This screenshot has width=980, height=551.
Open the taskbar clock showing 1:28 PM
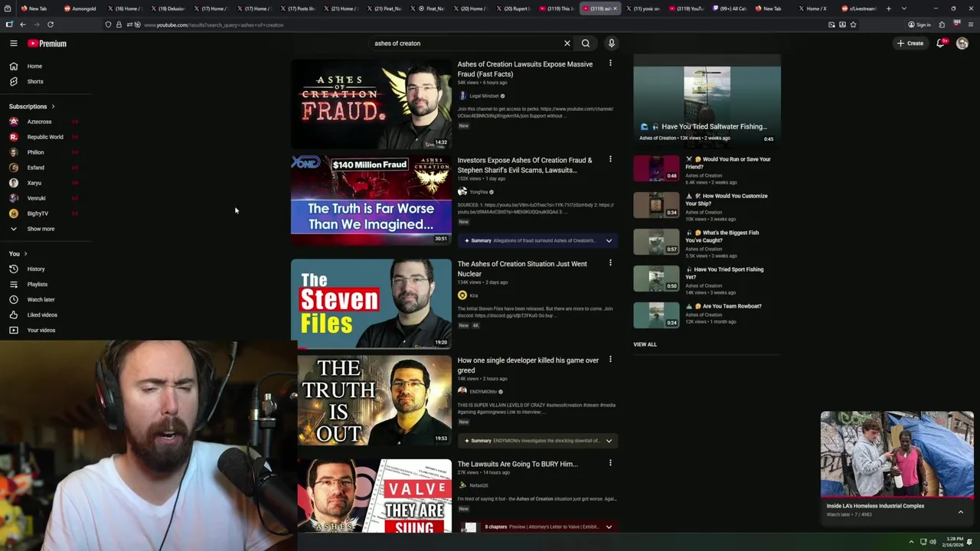[x=954, y=542]
